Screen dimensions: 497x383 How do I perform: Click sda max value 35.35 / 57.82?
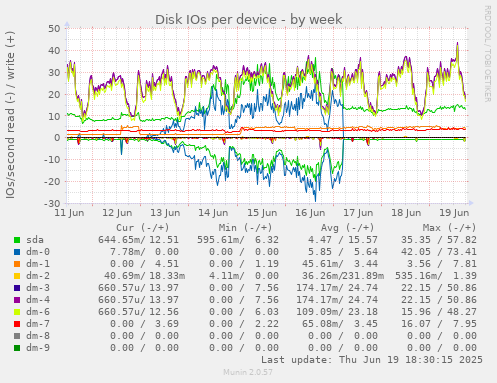[x=439, y=240]
